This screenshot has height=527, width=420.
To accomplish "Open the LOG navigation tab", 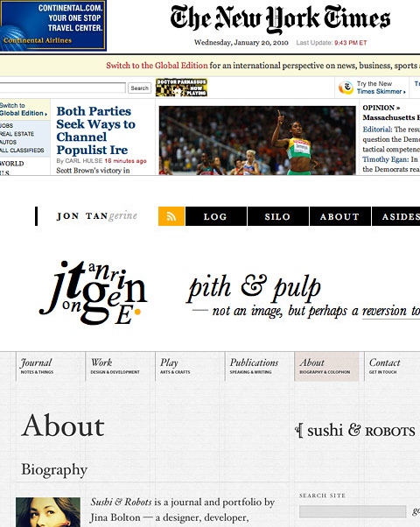I will coord(216,216).
